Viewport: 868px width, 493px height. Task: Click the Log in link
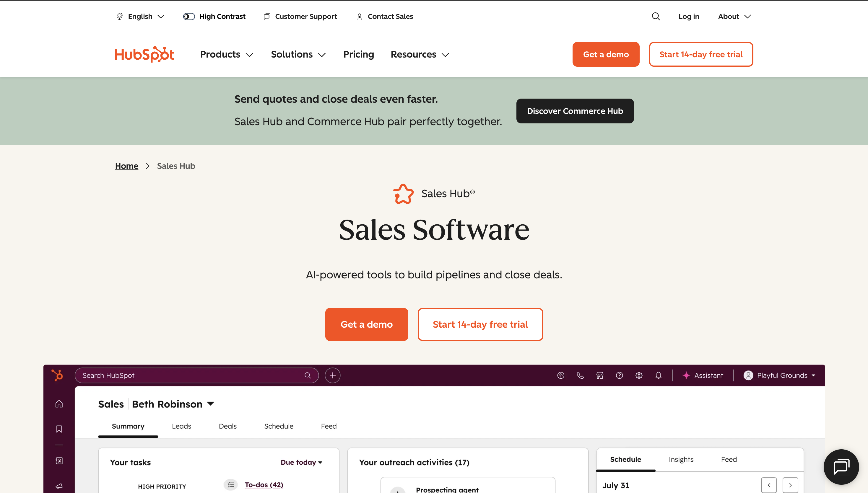coord(689,16)
